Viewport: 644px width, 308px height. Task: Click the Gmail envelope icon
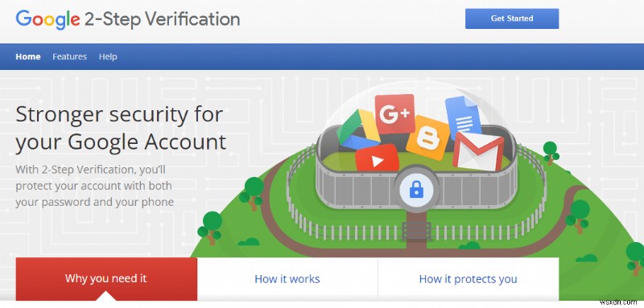pos(477,151)
